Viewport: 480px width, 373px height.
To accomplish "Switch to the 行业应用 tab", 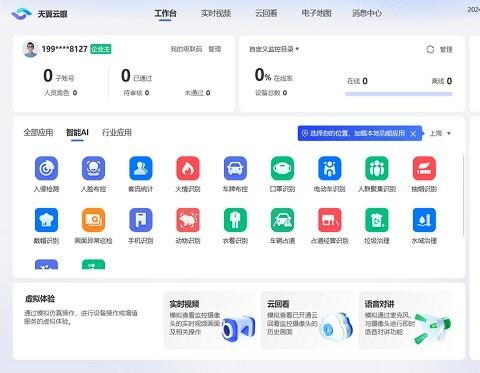I will [x=117, y=132].
